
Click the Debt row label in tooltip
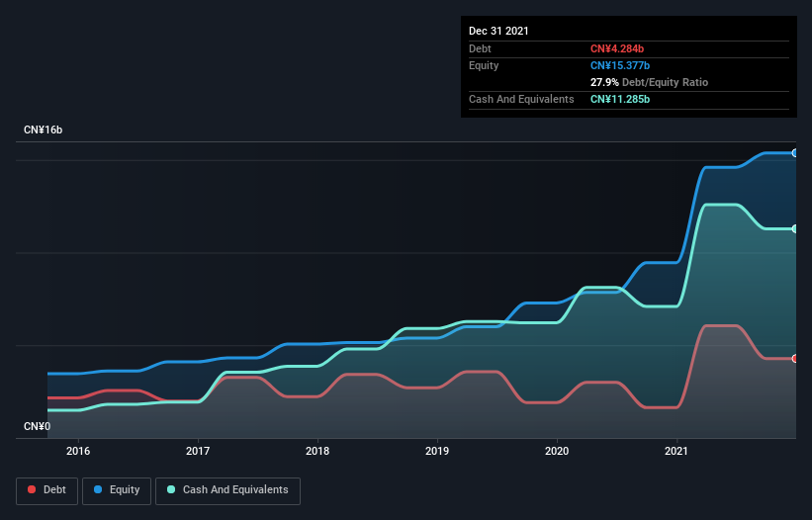pyautogui.click(x=480, y=48)
